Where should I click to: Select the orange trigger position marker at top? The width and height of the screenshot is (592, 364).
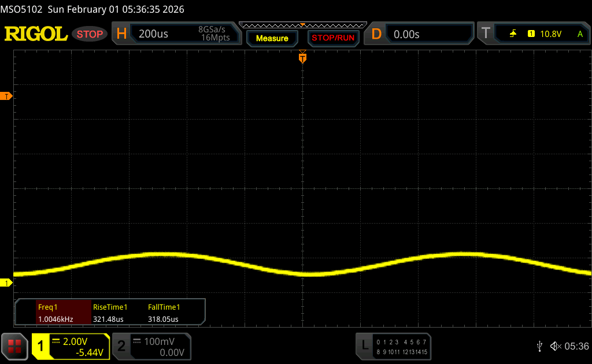coord(302,58)
